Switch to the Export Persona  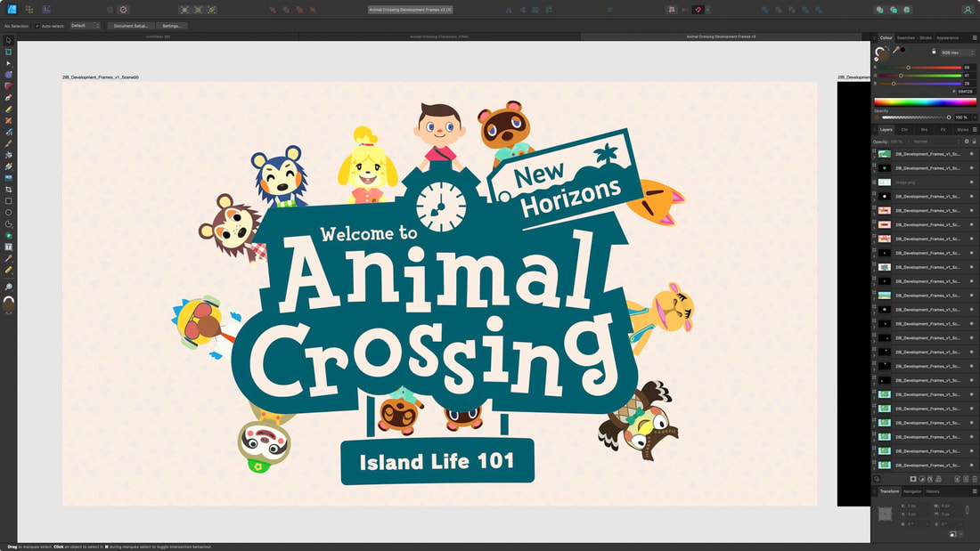(46, 10)
